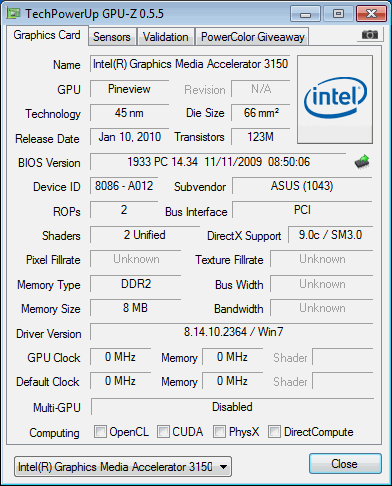This screenshot has height=486, width=392.
Task: Click the DirectX Support label
Action: tap(244, 236)
